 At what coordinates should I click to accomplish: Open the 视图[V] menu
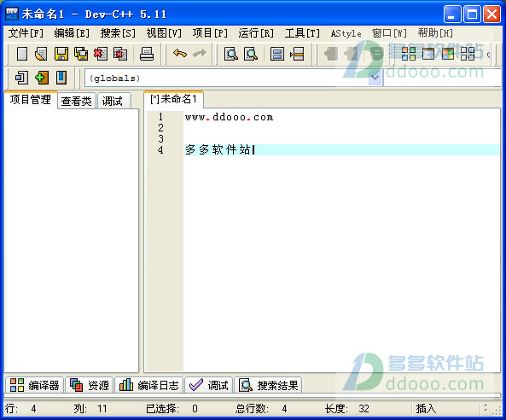click(164, 33)
